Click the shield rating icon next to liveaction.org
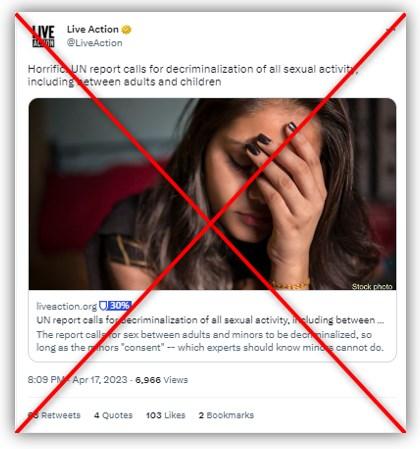The height and width of the screenshot is (449, 420). [x=103, y=305]
